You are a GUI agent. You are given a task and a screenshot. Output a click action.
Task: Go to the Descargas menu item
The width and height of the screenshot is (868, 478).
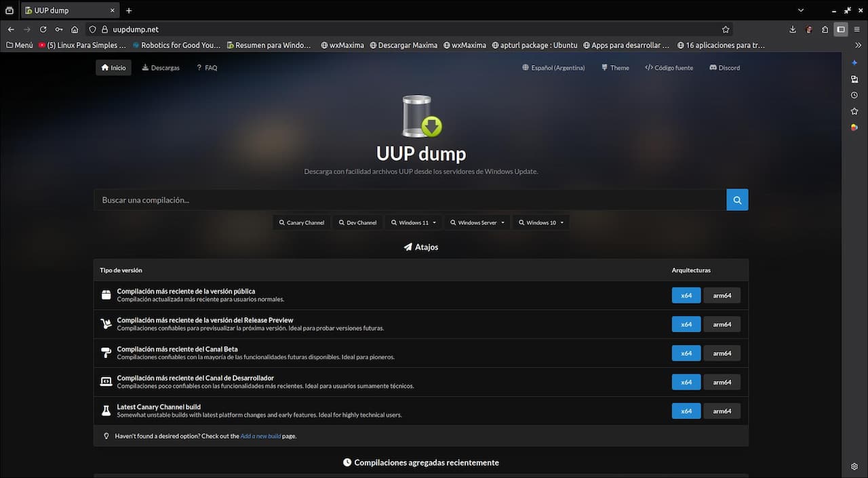tap(161, 68)
